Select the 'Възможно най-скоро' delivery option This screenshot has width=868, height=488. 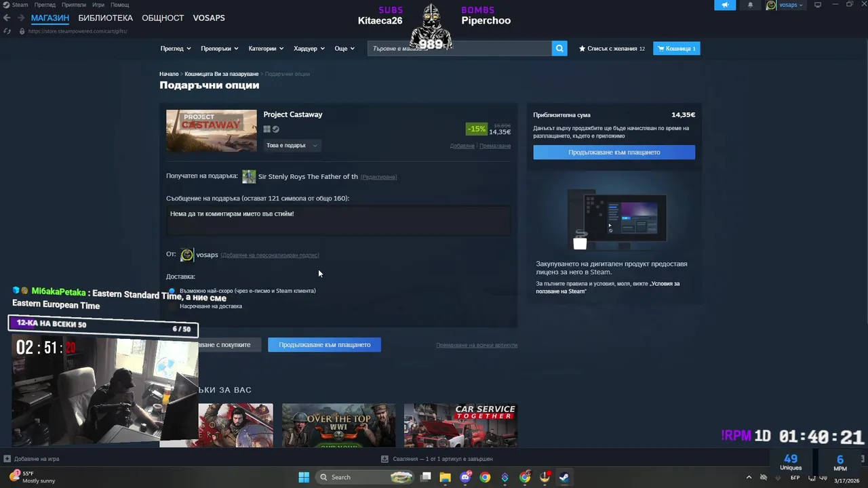172,291
